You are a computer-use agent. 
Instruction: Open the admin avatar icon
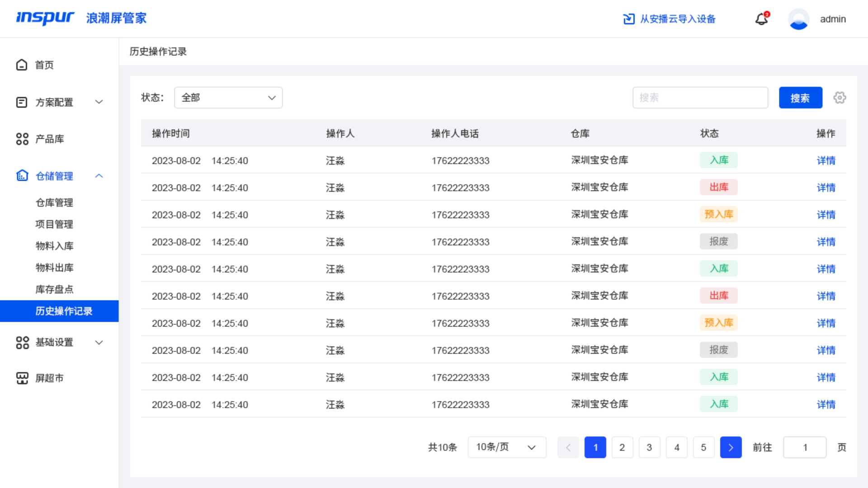click(x=798, y=19)
